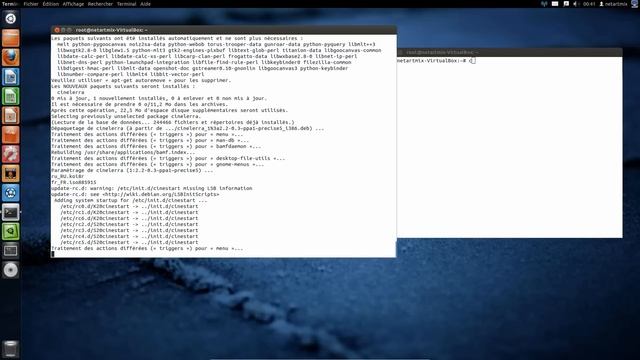Open the Terminal menu
This screenshot has height=360, width=640.
point(127,4)
